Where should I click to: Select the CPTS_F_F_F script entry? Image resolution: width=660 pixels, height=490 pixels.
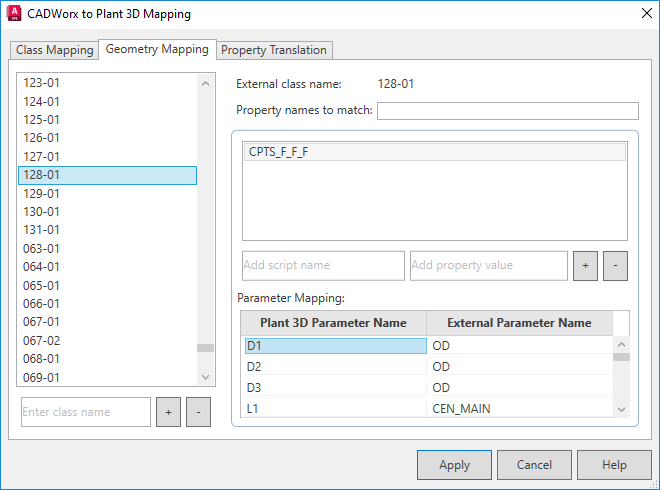pyautogui.click(x=434, y=152)
